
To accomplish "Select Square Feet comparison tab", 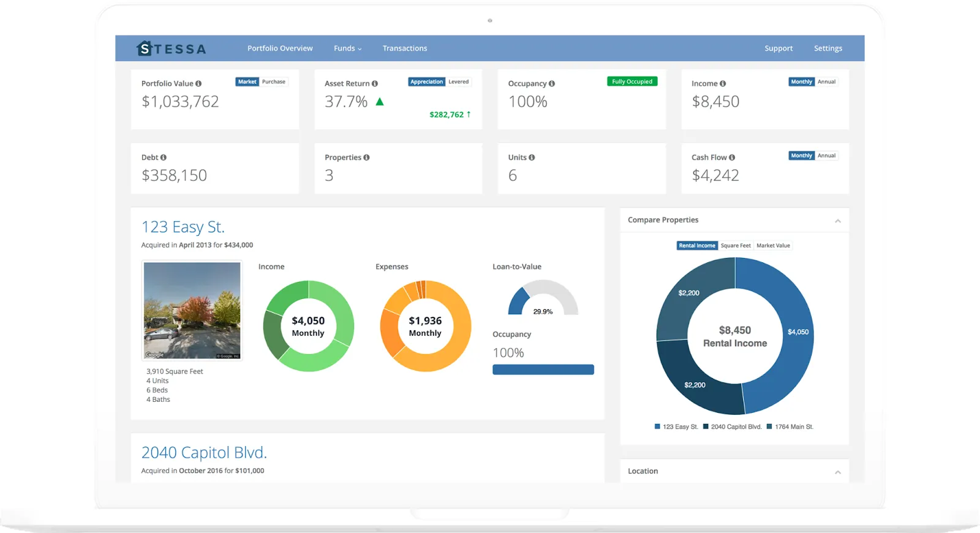I will [736, 246].
